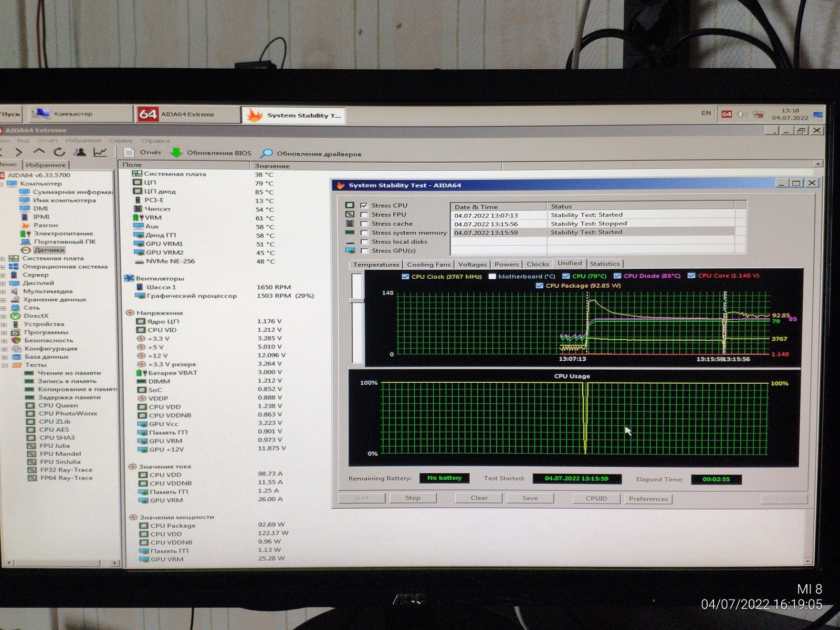This screenshot has width=840, height=630.
Task: Click the network connection tray icon
Action: coord(758,114)
